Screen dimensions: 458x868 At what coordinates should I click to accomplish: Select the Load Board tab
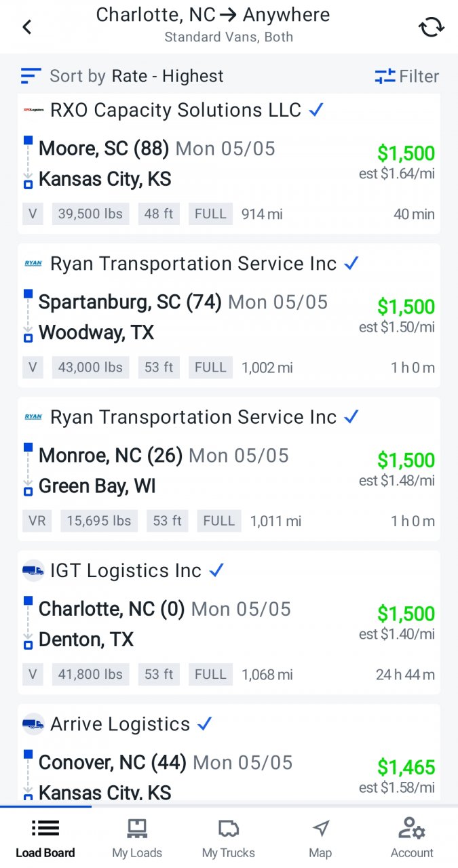tap(45, 838)
